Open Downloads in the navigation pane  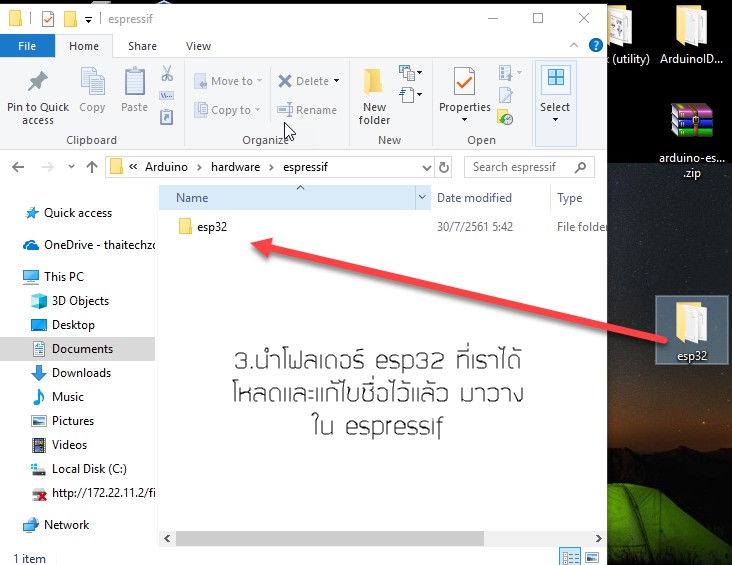coord(71,373)
